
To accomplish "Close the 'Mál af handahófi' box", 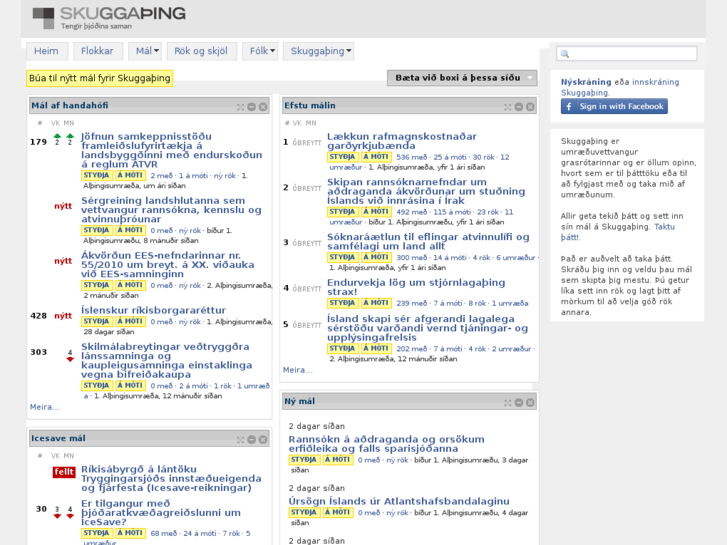I will (x=263, y=107).
